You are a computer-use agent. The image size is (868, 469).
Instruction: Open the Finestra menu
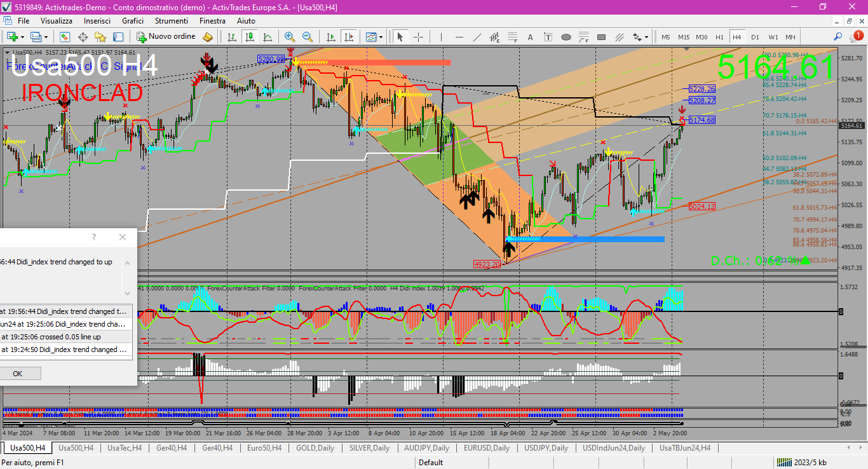[x=212, y=21]
